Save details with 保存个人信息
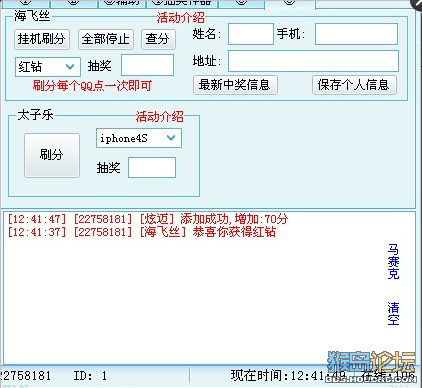The height and width of the screenshot is (388, 422). pyautogui.click(x=354, y=85)
